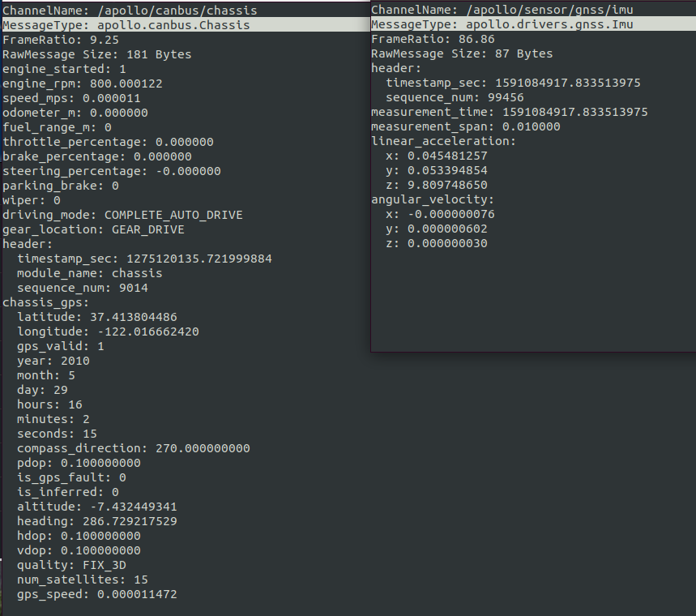Click the seconds: 15 line
The image size is (696, 616).
57,434
